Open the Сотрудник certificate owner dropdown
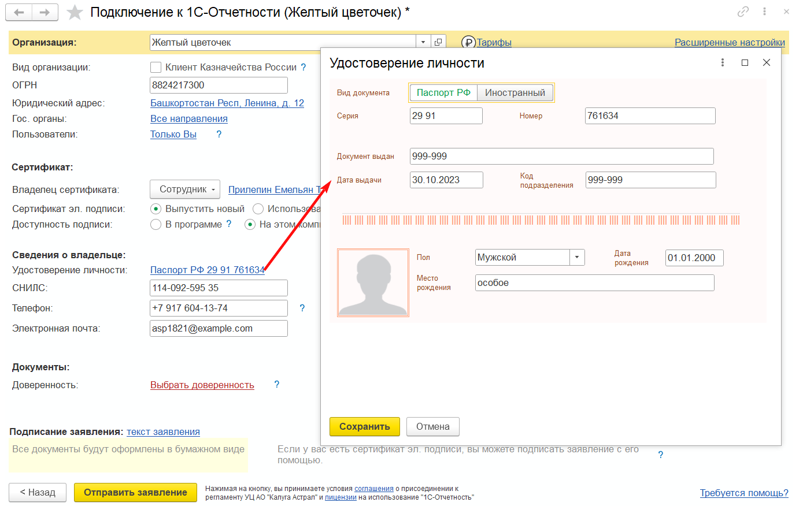 (185, 189)
